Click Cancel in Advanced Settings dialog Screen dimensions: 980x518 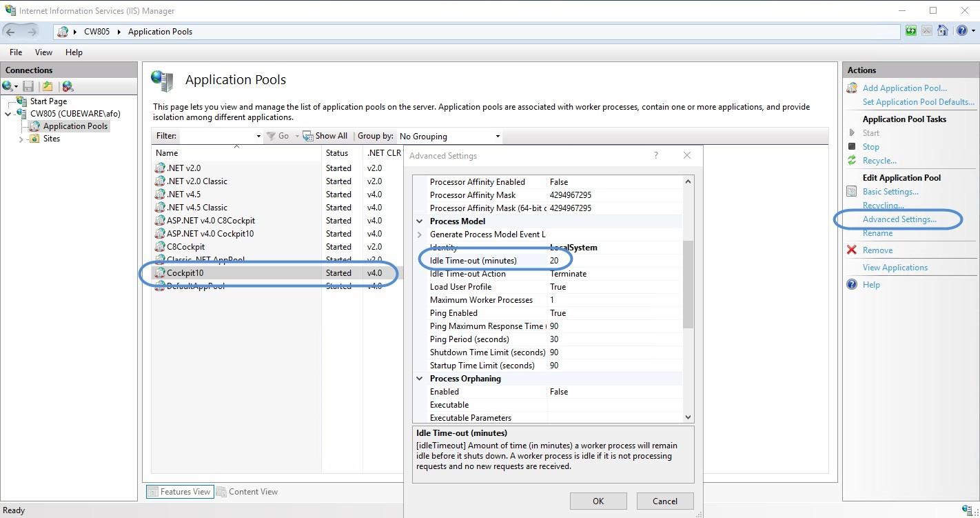pos(665,501)
